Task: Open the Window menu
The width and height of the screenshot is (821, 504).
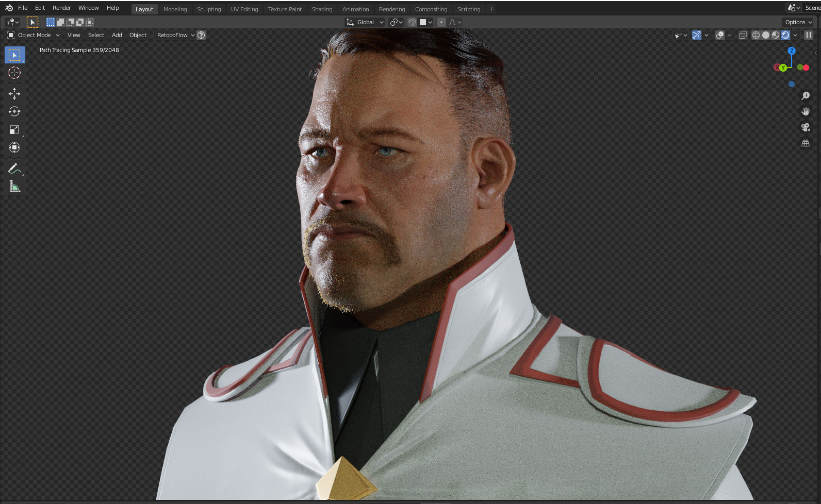Action: coord(88,8)
